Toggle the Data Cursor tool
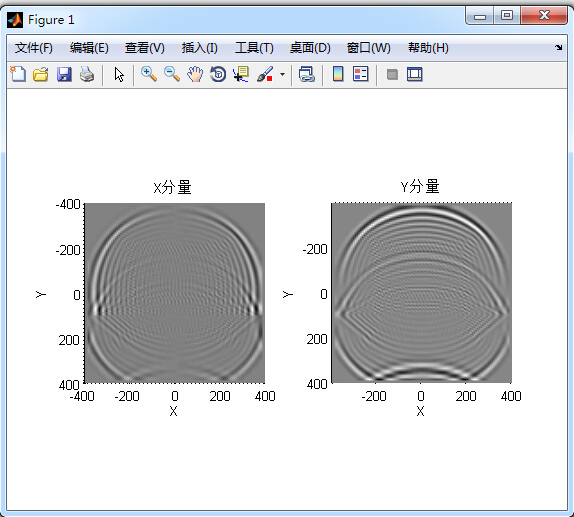This screenshot has width=574, height=517. click(241, 74)
